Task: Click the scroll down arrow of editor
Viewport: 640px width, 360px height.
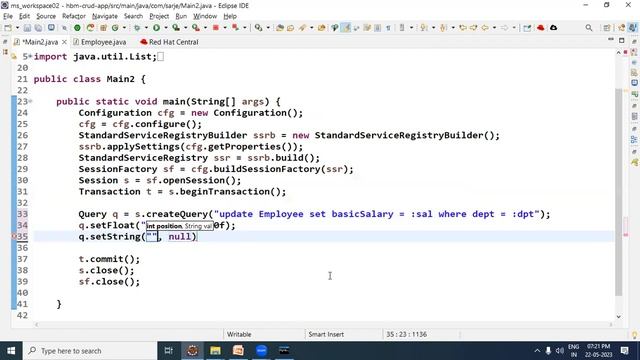Action: tap(619, 316)
